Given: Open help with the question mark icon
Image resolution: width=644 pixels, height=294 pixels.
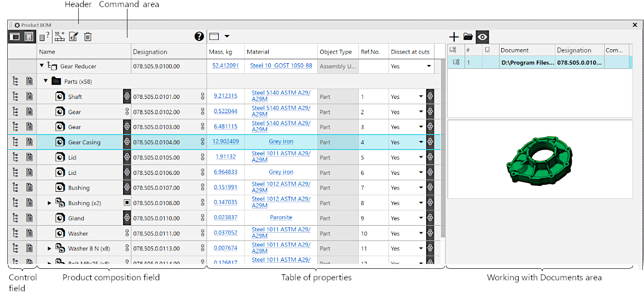Looking at the screenshot, I should [199, 37].
